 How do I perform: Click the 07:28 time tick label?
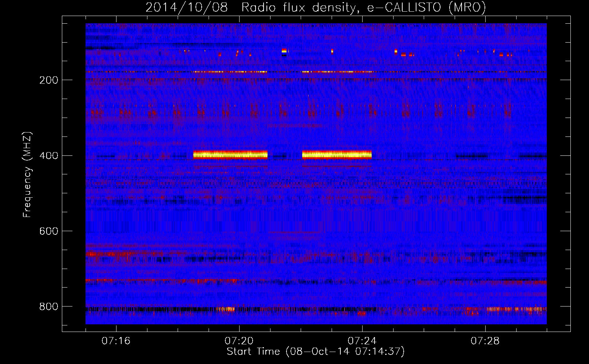point(485,341)
